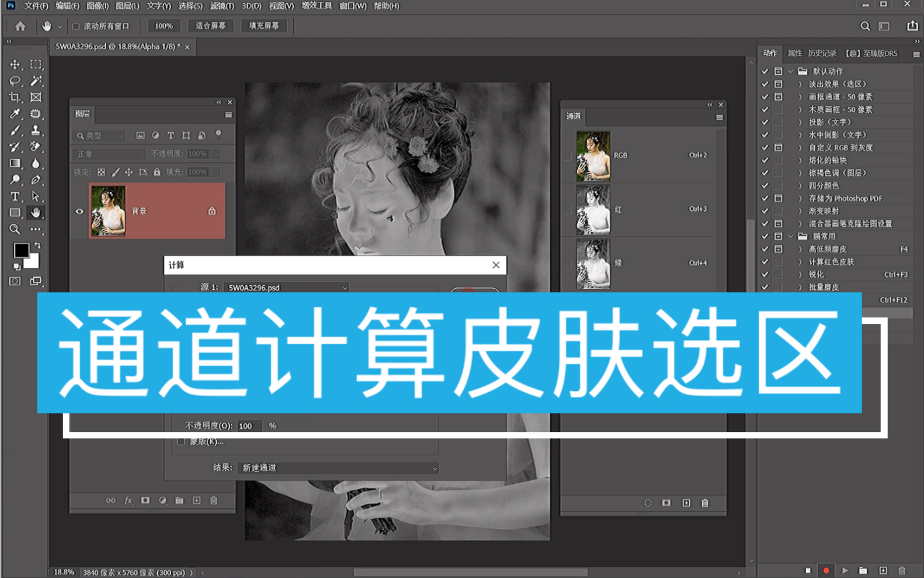This screenshot has height=578, width=924.
Task: Select the Brush tool
Action: click(15, 130)
